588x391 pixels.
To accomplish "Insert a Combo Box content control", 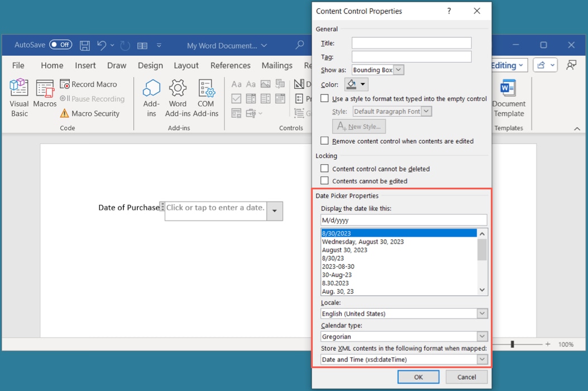I will pos(250,98).
